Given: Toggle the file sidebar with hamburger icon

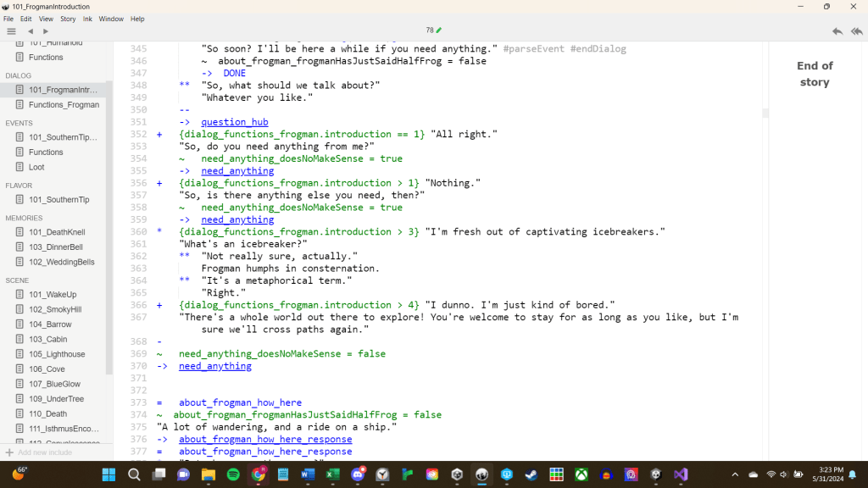Looking at the screenshot, I should click(x=11, y=31).
